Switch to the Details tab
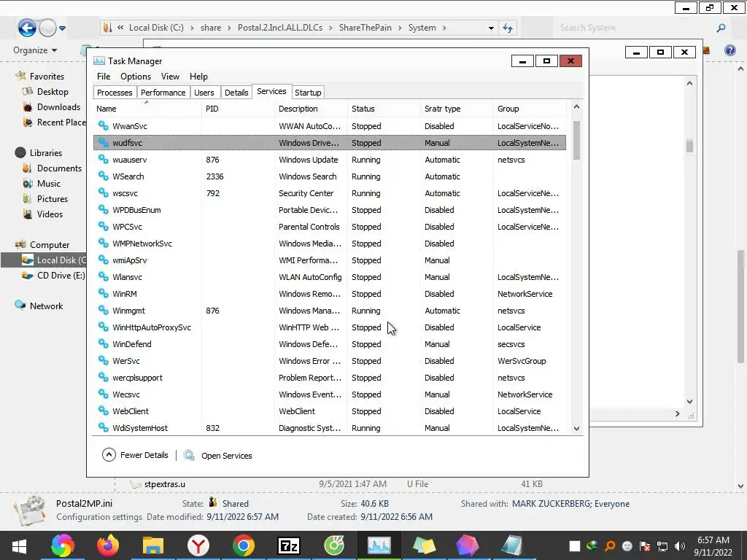Viewport: 747px width, 560px height. tap(236, 93)
